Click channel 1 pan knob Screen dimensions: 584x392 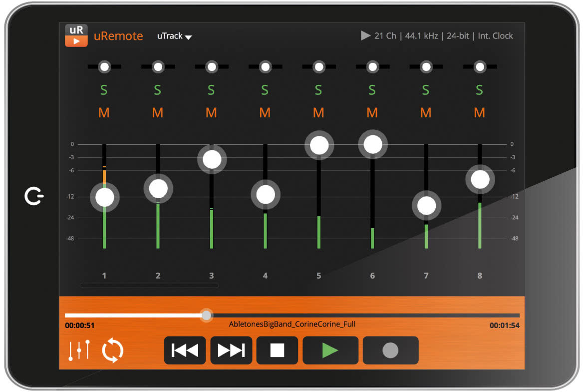105,67
